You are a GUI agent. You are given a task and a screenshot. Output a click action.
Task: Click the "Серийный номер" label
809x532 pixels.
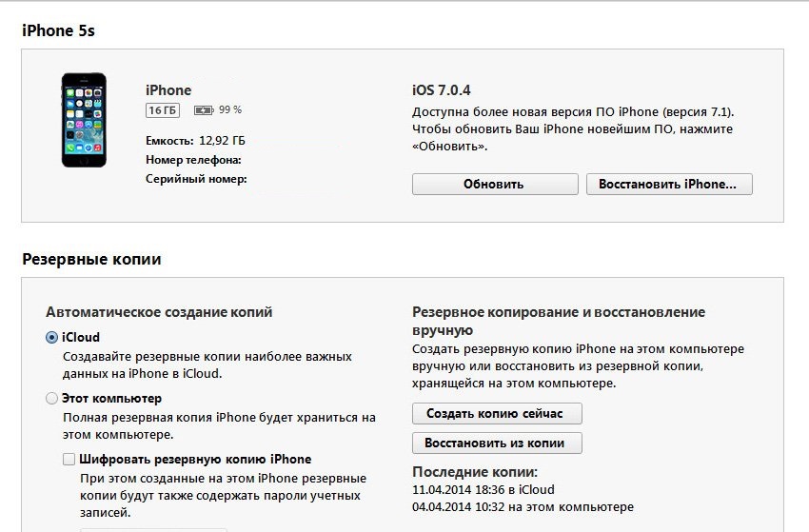pos(196,179)
